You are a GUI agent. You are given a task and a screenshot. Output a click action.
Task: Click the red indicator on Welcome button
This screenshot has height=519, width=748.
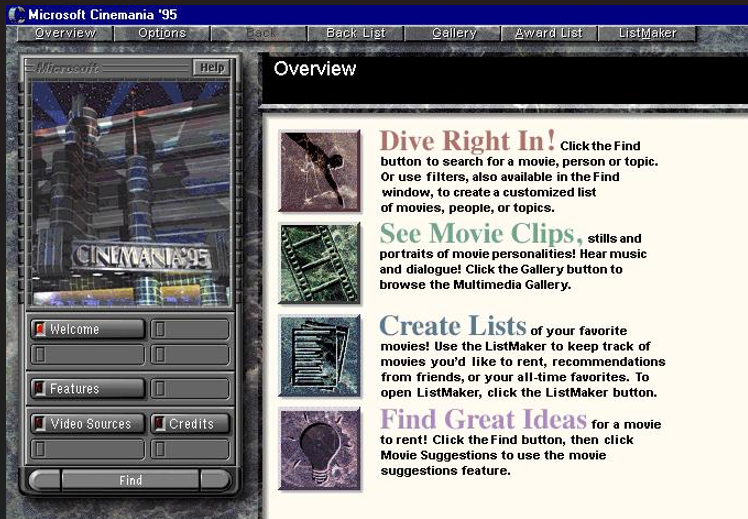tap(41, 329)
